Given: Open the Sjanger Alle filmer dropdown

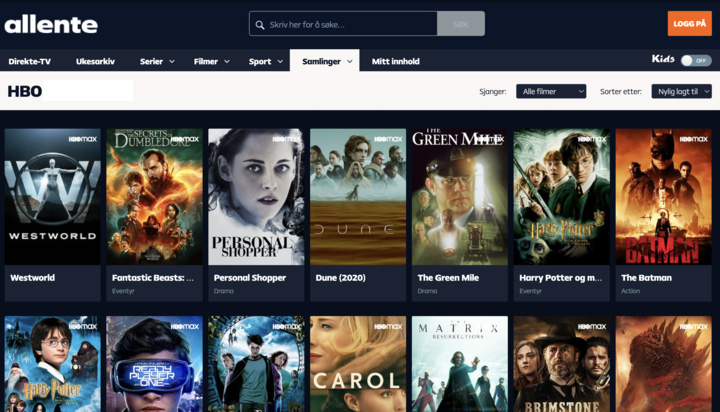Looking at the screenshot, I should pyautogui.click(x=551, y=91).
